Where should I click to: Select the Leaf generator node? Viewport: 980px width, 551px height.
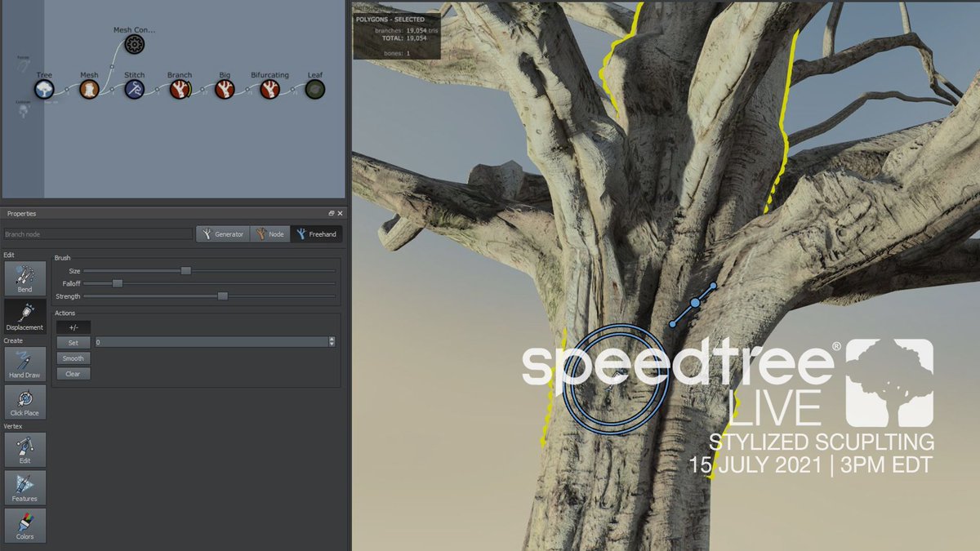pyautogui.click(x=315, y=90)
